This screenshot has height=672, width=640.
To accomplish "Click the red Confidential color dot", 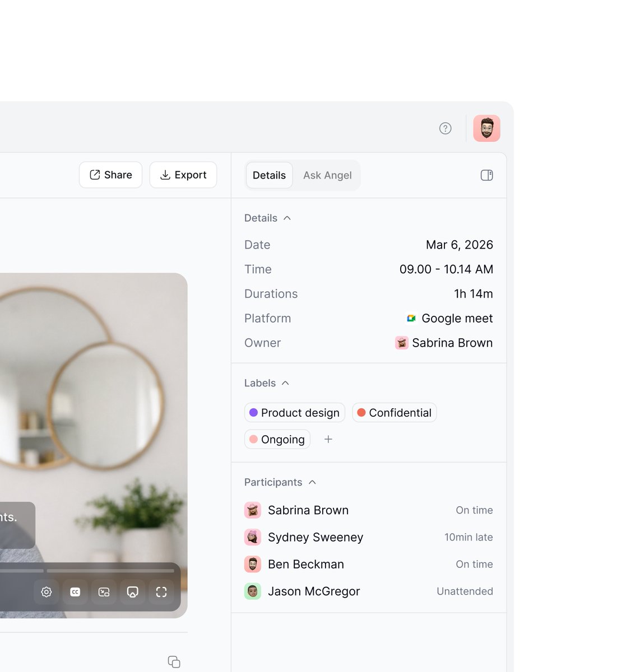I will [x=361, y=413].
